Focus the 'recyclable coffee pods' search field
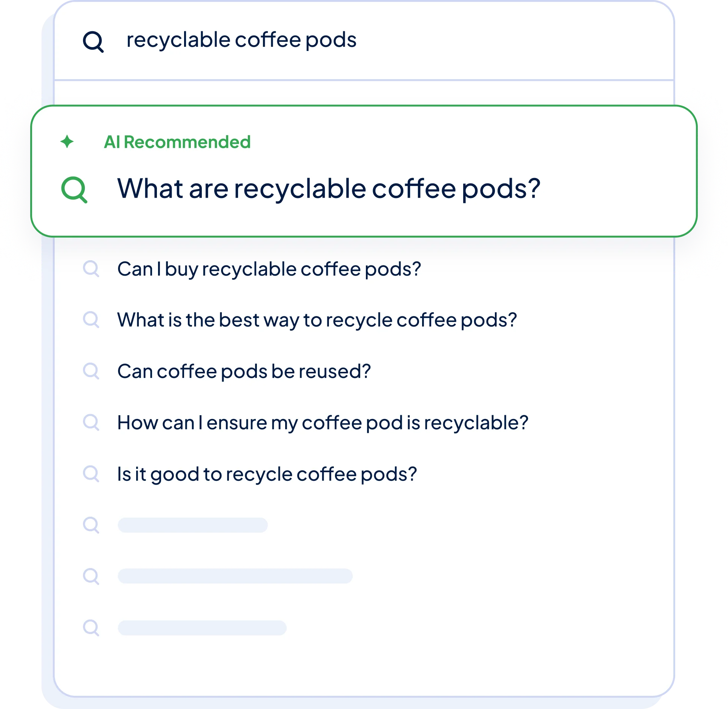This screenshot has width=728, height=709. tap(241, 40)
